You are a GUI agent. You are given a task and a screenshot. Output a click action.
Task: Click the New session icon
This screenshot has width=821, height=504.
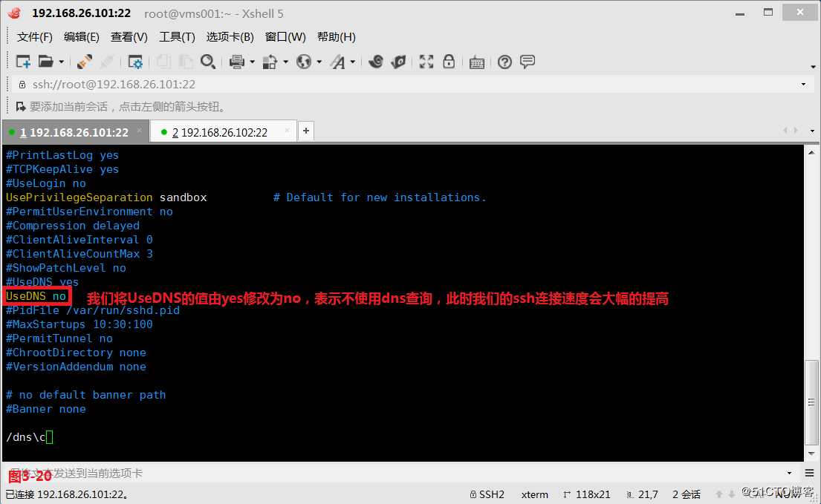pyautogui.click(x=22, y=62)
